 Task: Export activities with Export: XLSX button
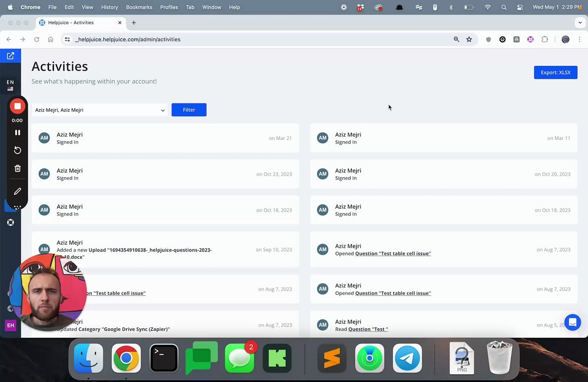click(x=555, y=72)
